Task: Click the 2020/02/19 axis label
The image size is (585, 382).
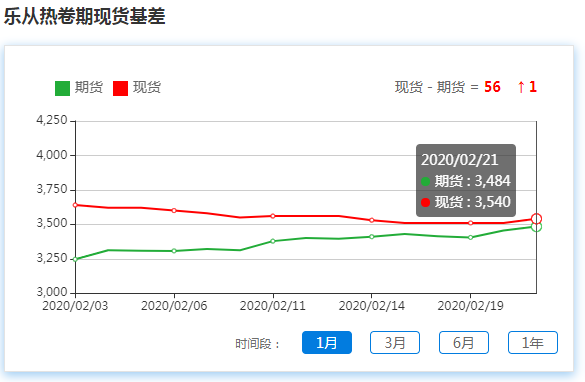Action: click(x=470, y=306)
